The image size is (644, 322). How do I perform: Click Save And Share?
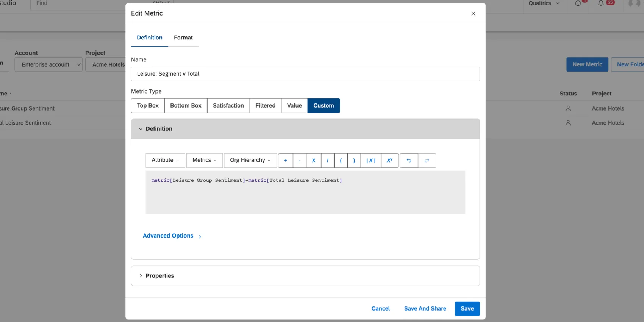tap(425, 309)
